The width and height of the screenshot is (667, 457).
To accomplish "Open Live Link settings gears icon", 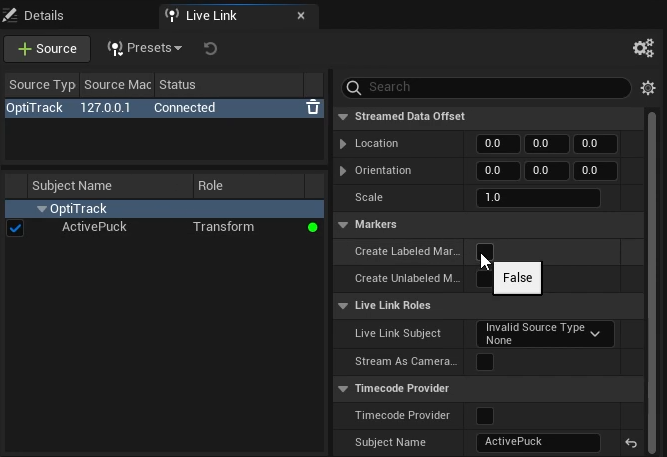I will tap(643, 48).
